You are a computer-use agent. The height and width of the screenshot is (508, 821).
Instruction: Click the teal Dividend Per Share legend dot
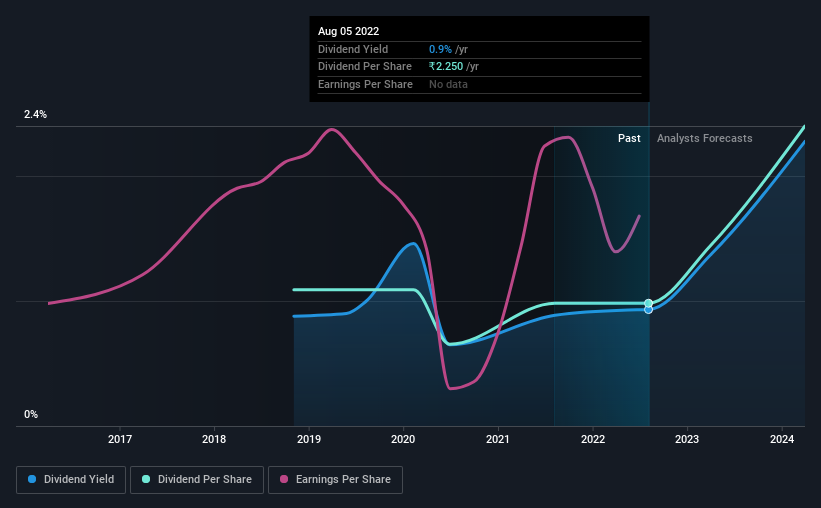(146, 479)
